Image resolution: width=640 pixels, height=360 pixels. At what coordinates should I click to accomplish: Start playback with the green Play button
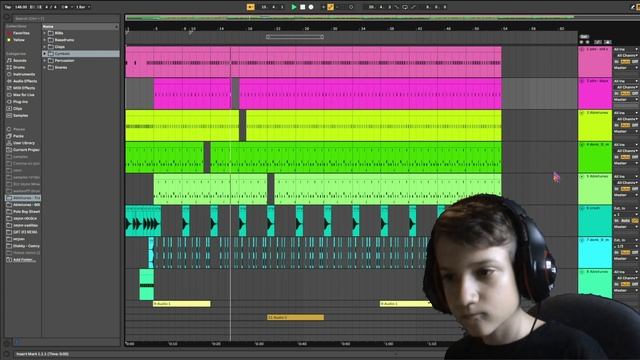[293, 7]
